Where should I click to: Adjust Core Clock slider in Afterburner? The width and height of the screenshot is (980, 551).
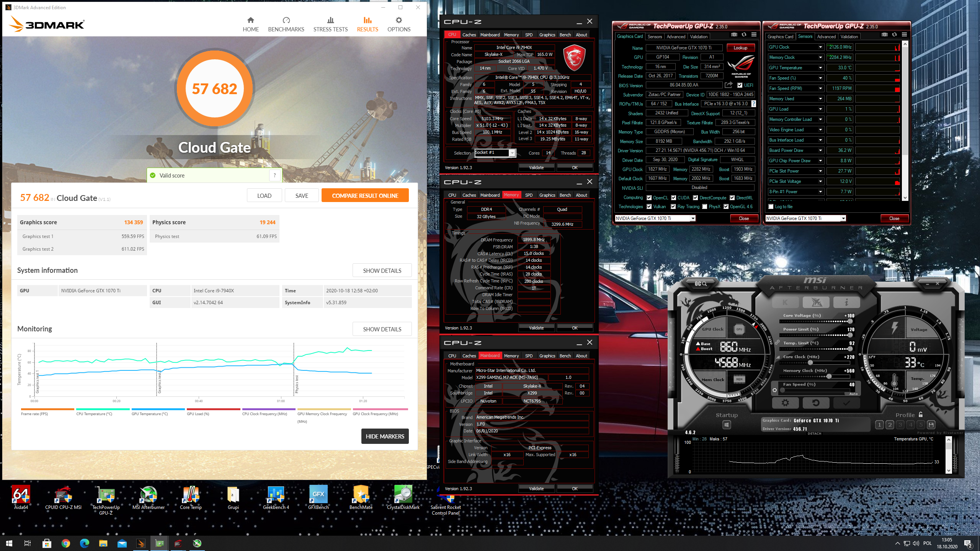pyautogui.click(x=810, y=362)
